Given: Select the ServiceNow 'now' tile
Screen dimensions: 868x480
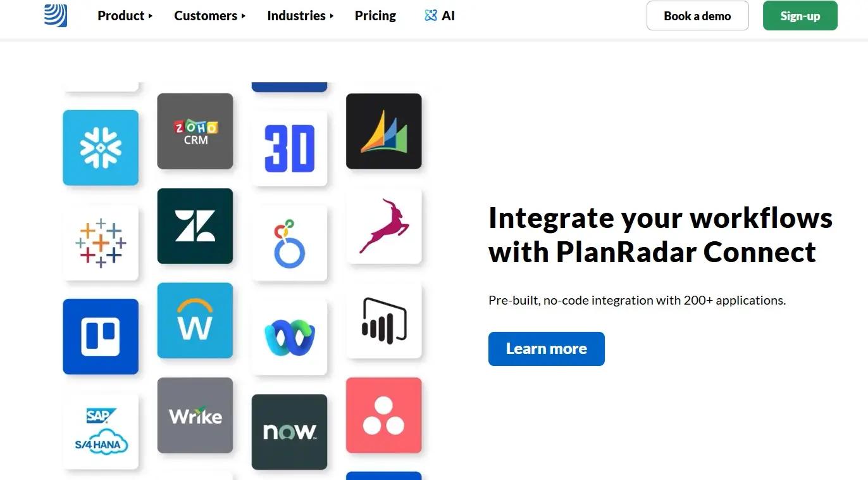Looking at the screenshot, I should (289, 432).
